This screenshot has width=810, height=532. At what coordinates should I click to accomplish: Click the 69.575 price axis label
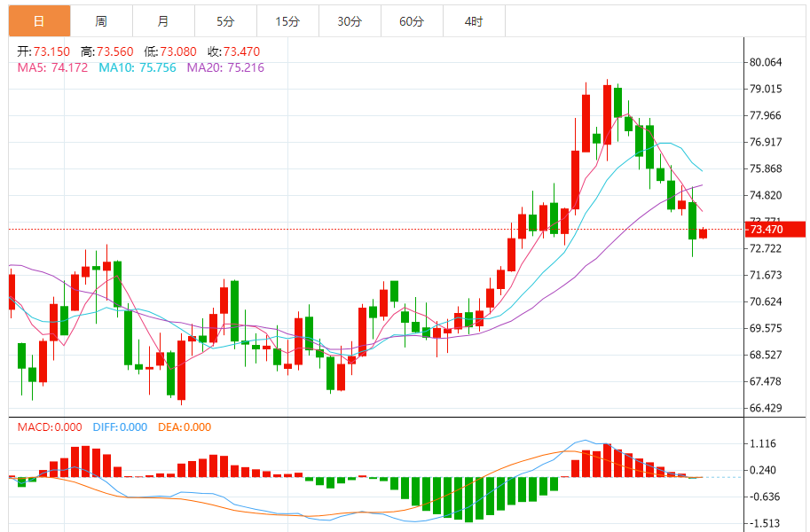[x=766, y=328]
